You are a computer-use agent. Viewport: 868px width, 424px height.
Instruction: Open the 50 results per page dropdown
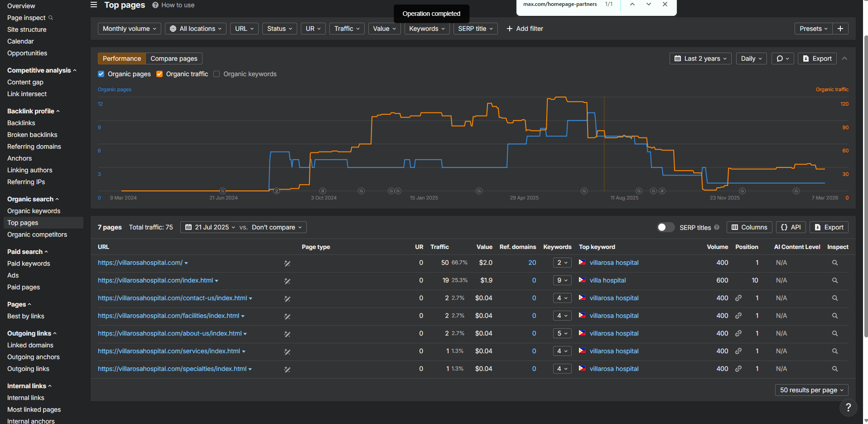coord(811,390)
